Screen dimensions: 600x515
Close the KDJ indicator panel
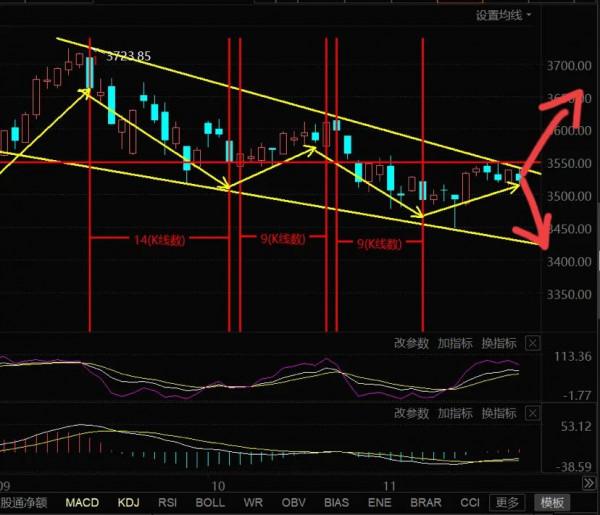[x=532, y=343]
